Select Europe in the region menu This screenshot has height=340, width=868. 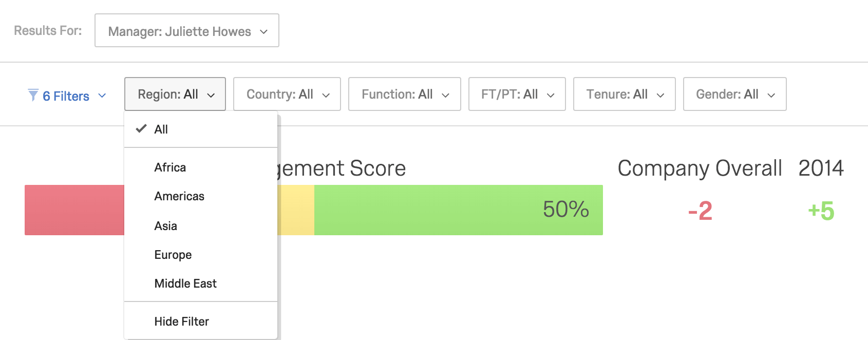pos(201,255)
